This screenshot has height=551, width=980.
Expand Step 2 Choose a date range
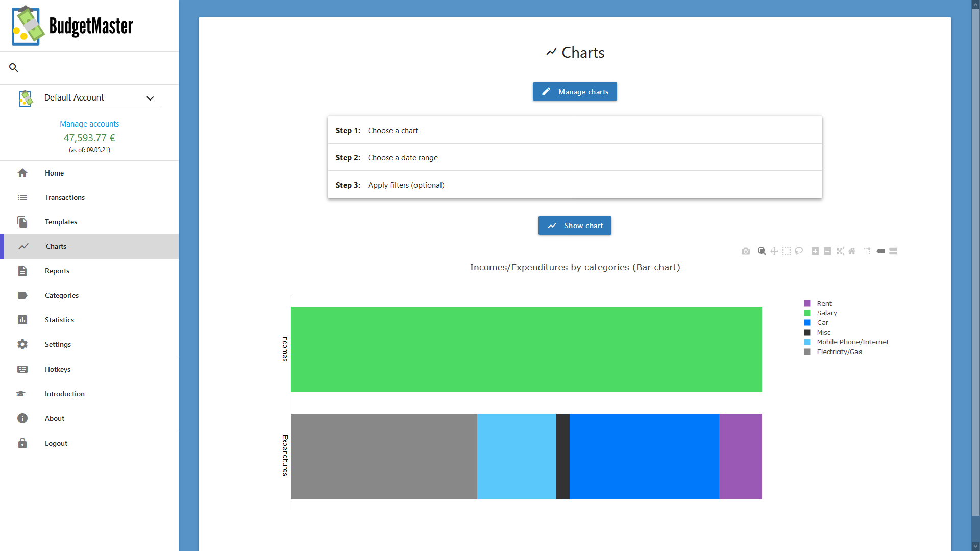(x=575, y=157)
